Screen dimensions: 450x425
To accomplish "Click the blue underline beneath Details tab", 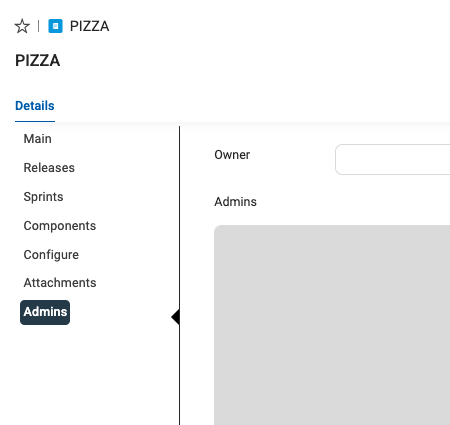I will (x=35, y=121).
